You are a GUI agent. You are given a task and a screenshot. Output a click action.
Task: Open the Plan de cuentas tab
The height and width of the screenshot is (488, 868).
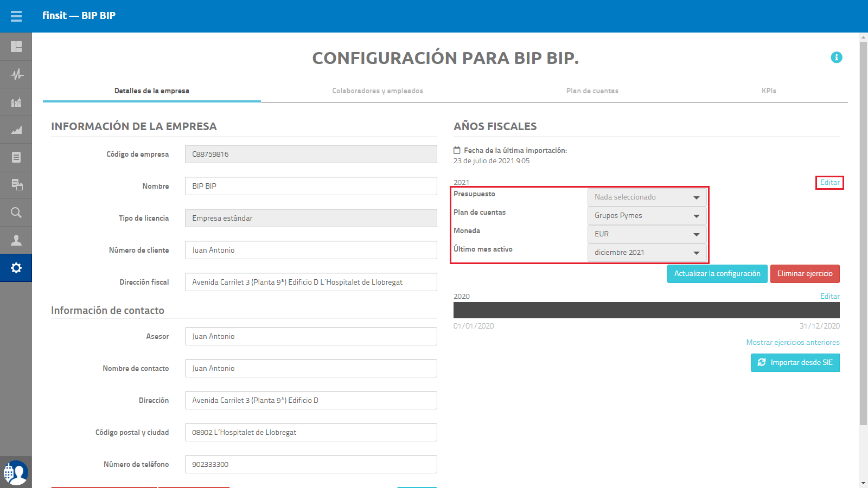[592, 91]
